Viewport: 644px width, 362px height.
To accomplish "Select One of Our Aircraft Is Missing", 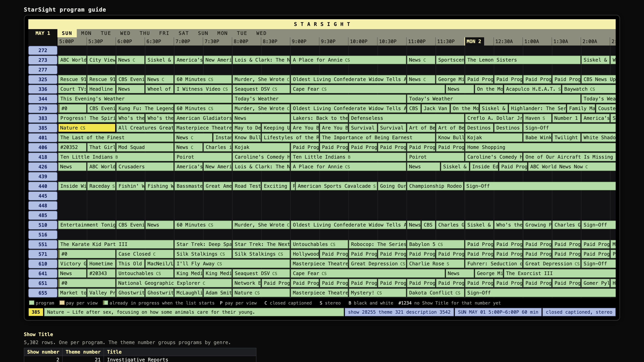I will [x=569, y=157].
